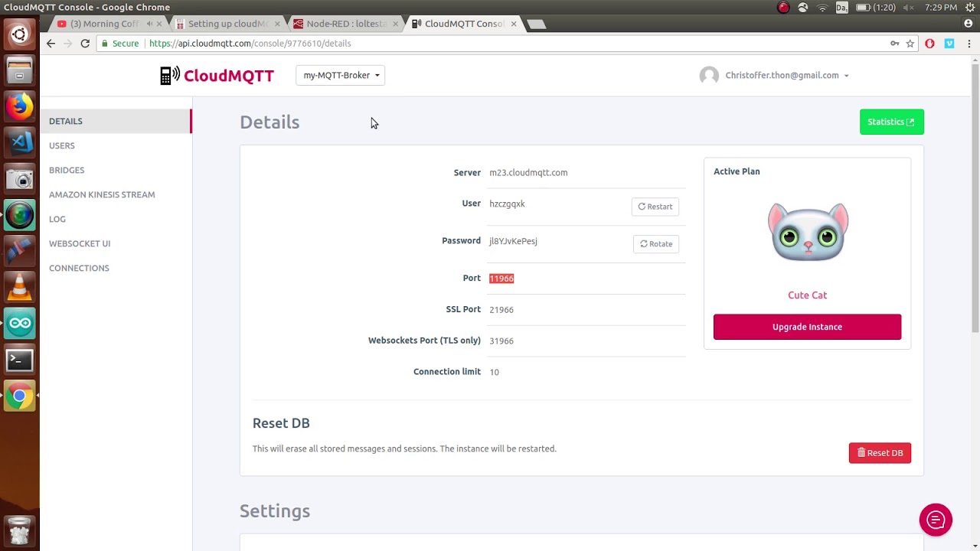Click the page vertical scrollbar
The height and width of the screenshot is (551, 980).
pyautogui.click(x=975, y=197)
